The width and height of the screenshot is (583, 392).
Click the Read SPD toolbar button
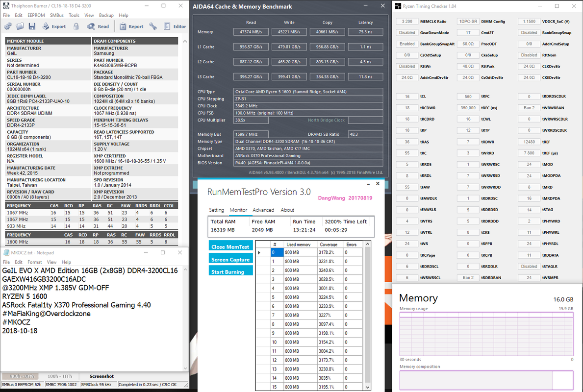[98, 26]
